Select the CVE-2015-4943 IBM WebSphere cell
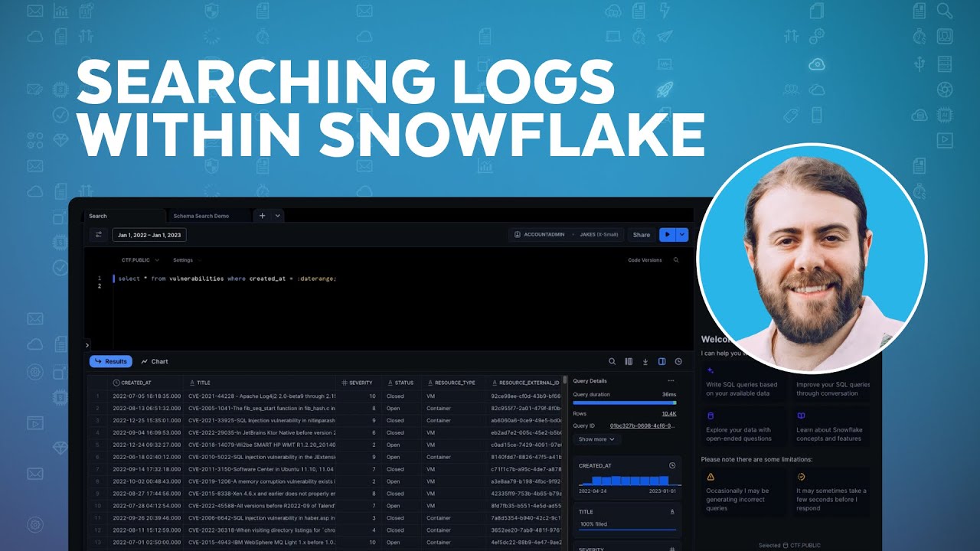980x551 pixels. coord(262,543)
